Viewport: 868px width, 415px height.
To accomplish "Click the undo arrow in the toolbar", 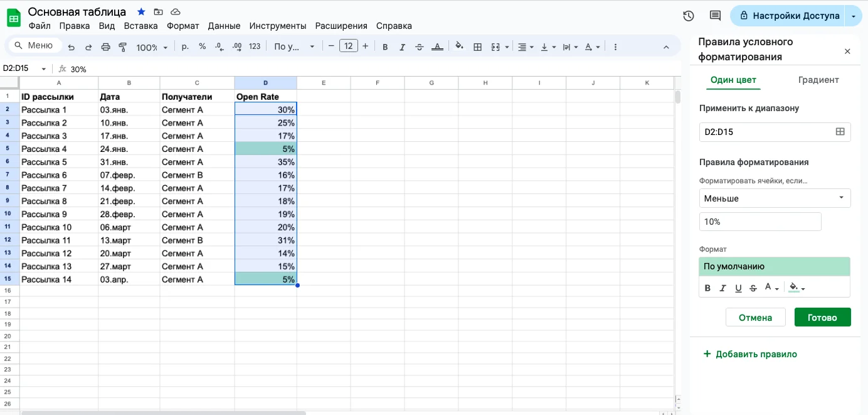I will click(x=71, y=47).
